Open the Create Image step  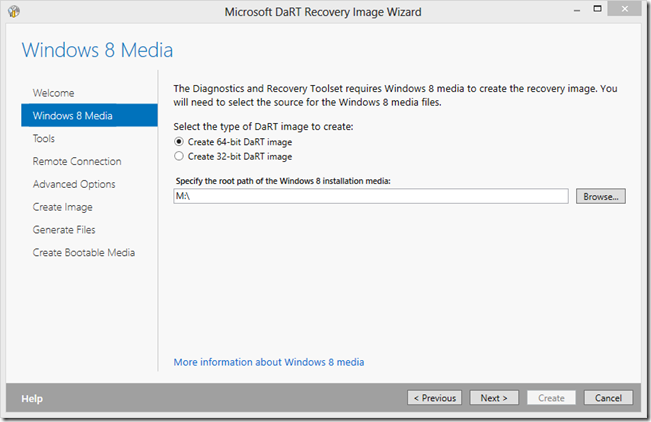(x=63, y=207)
